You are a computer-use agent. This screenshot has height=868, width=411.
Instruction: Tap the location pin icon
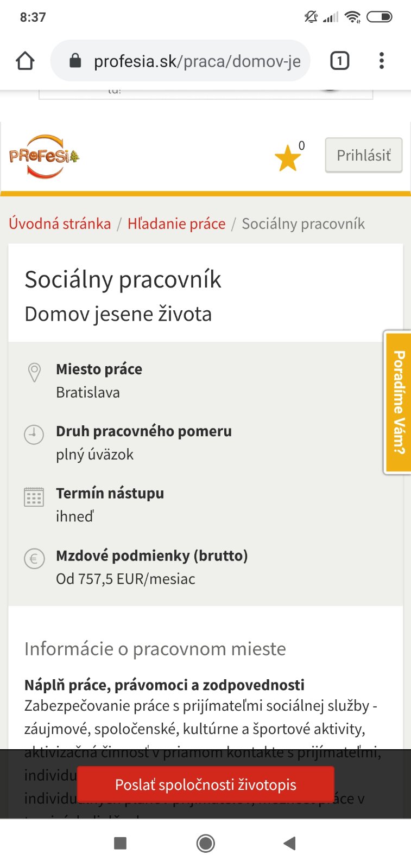[x=34, y=372]
